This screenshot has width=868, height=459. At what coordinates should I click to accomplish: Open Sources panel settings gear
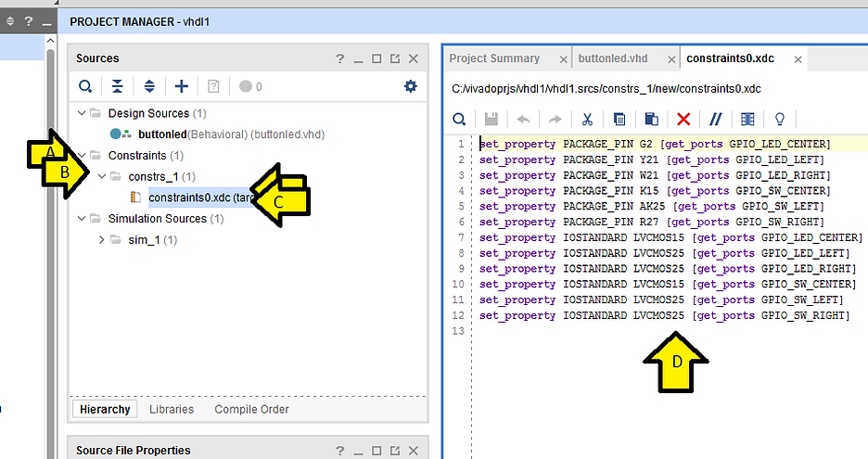click(x=410, y=86)
